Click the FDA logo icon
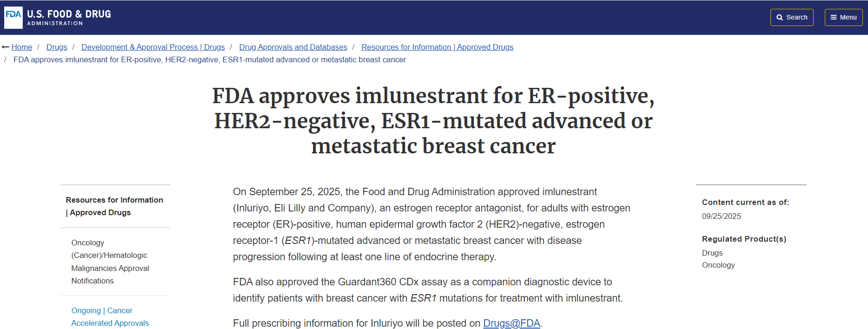This screenshot has width=868, height=329. [13, 17]
